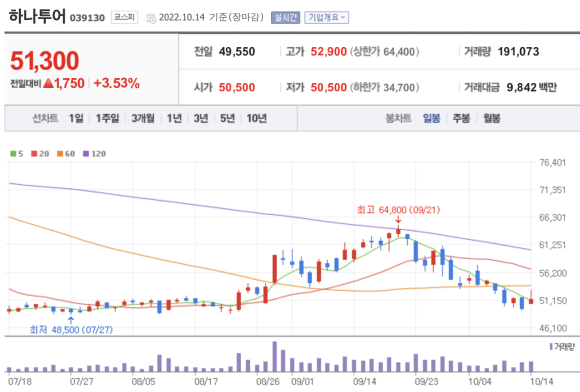Click the purple 120-day moving average swatch

point(86,153)
